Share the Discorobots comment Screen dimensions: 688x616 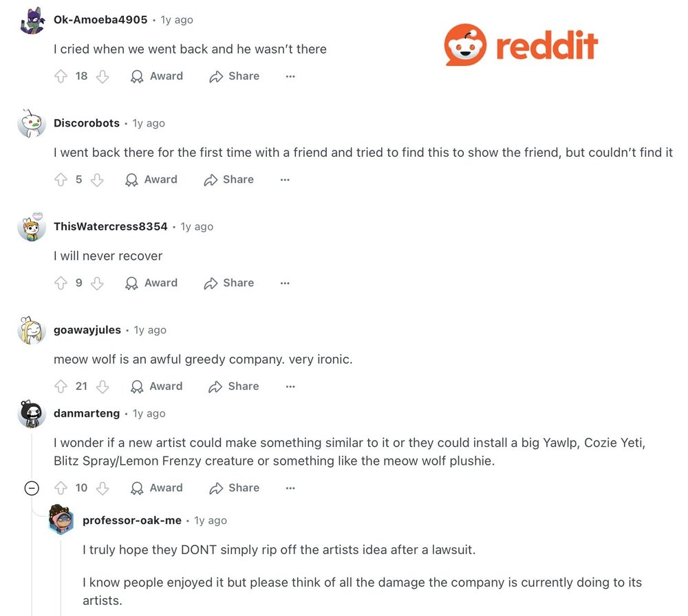pyautogui.click(x=228, y=179)
